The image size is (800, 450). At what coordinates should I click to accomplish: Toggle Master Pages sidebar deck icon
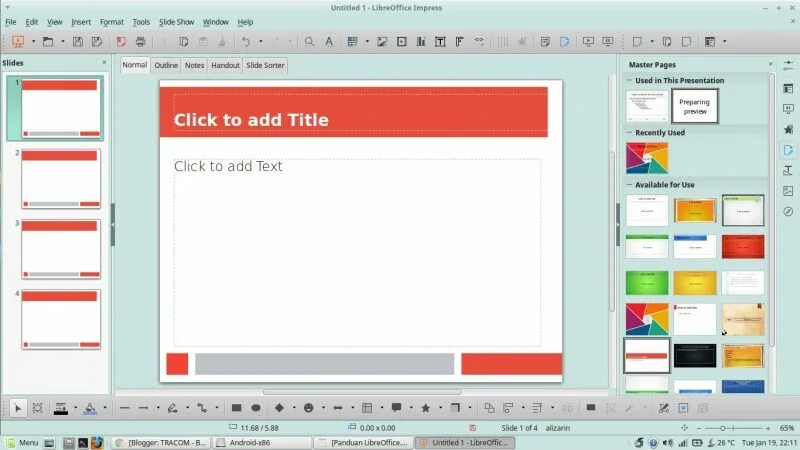788,150
